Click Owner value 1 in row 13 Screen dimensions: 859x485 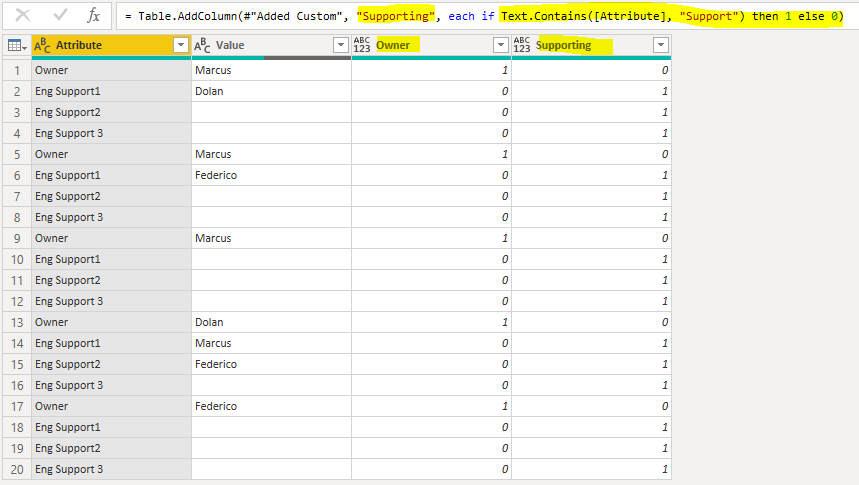pyautogui.click(x=431, y=322)
